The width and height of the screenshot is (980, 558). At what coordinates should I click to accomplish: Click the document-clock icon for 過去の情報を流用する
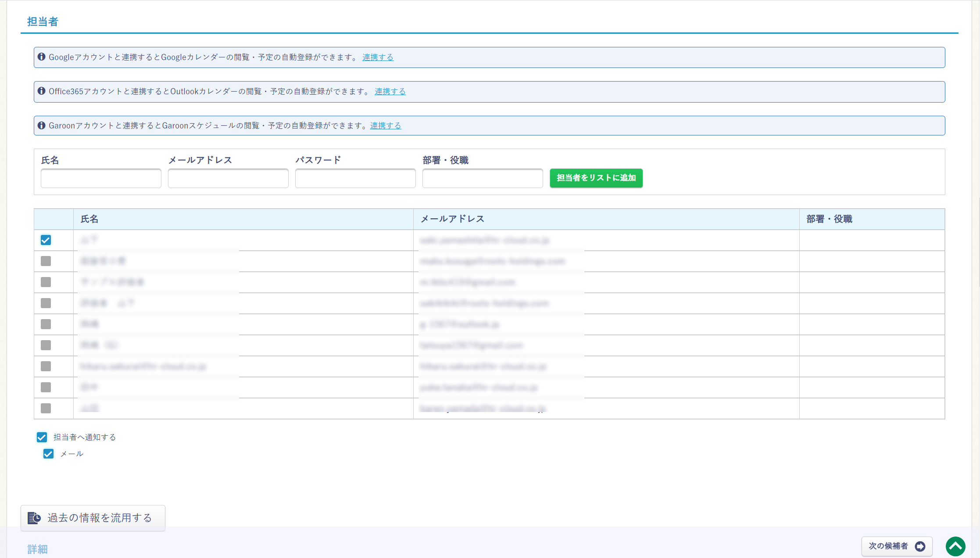pos(34,518)
